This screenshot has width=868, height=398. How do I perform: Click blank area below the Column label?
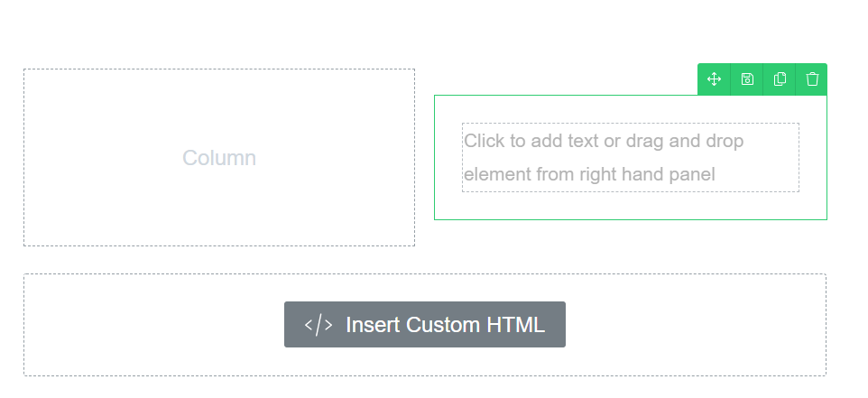[219, 207]
